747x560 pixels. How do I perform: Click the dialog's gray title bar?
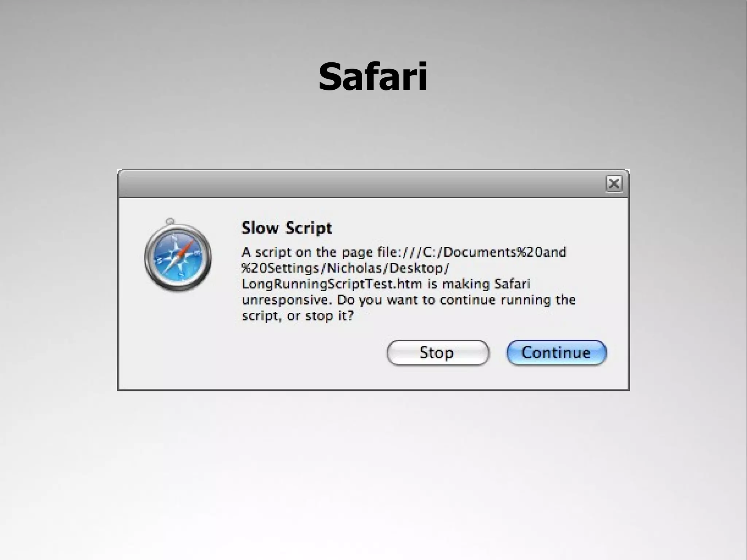pos(361,184)
